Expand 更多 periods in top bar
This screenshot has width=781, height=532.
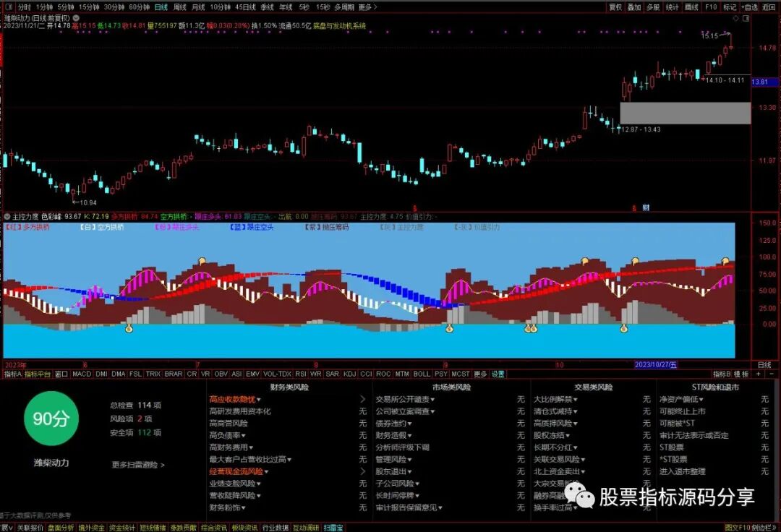(367, 7)
